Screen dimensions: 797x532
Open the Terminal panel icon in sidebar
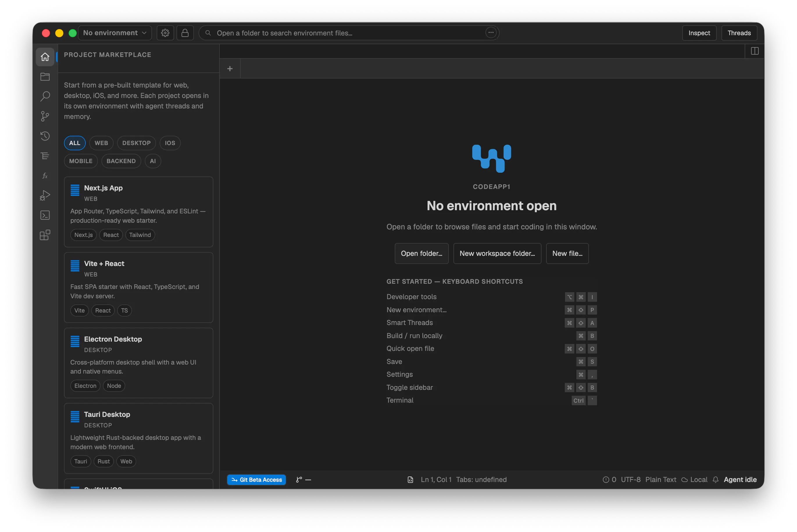[x=45, y=215]
